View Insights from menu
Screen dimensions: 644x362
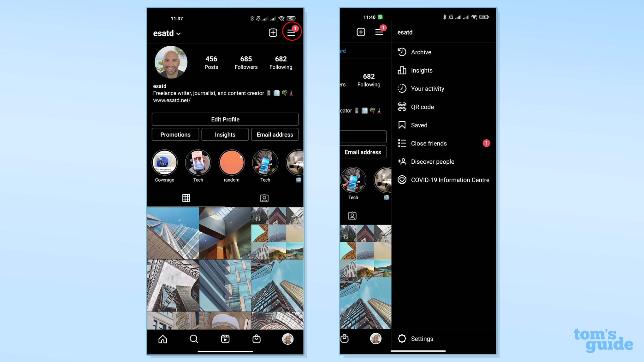422,70
